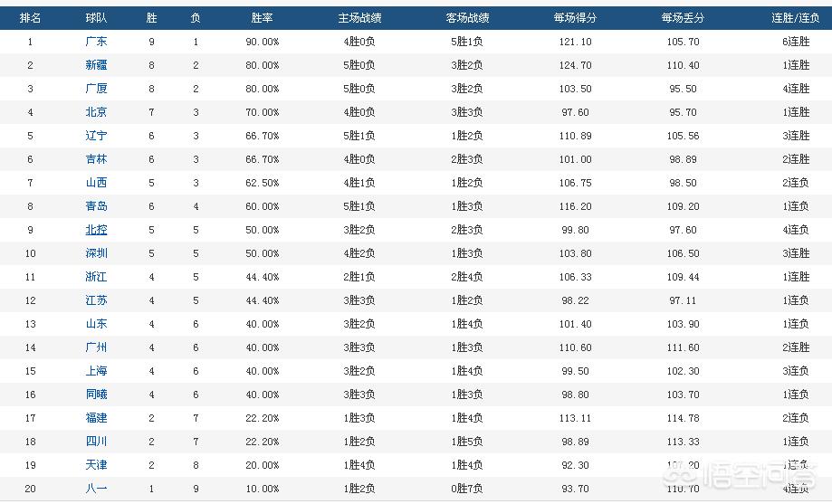Select the 青岛 team name
832x504 pixels.
point(97,205)
